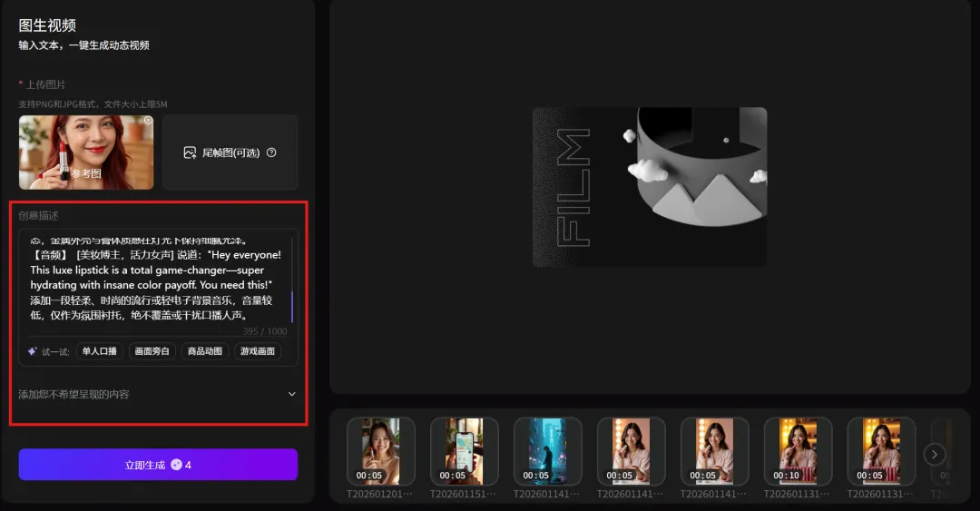Remove the uploaded 参考图 reference image
980x511 pixels.
[x=148, y=120]
